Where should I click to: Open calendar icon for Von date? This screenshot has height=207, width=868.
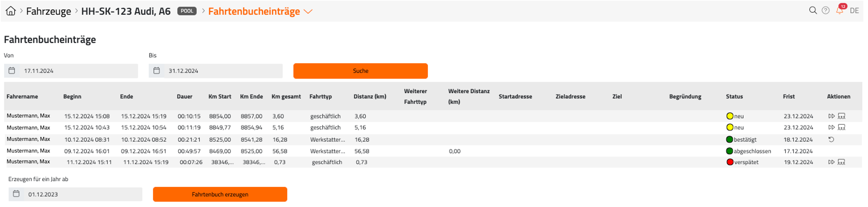point(12,71)
